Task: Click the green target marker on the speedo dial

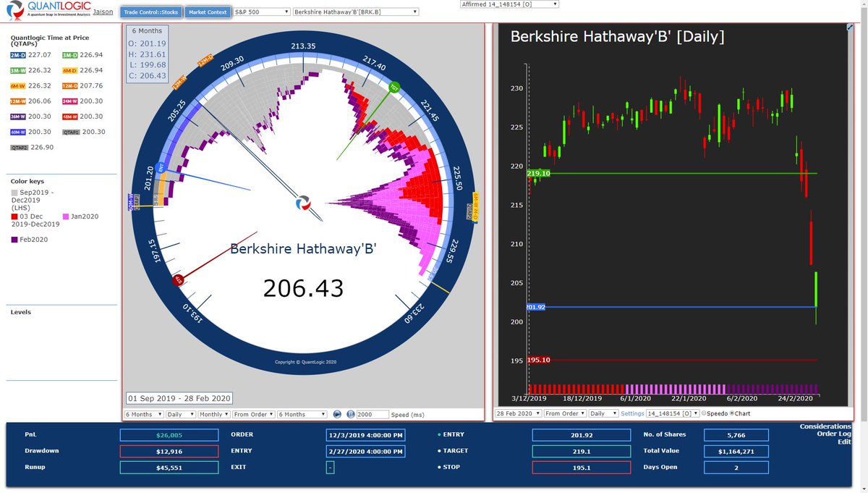Action: point(394,88)
